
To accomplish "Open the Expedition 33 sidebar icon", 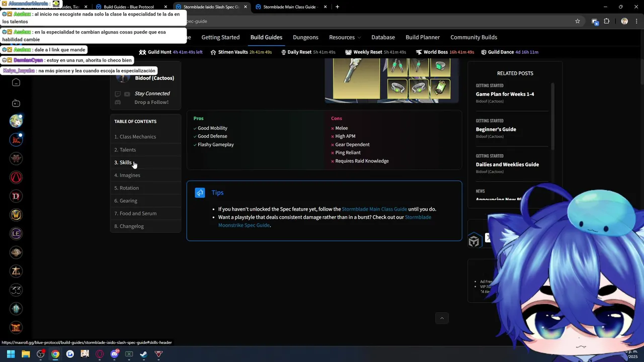I will click(16, 290).
